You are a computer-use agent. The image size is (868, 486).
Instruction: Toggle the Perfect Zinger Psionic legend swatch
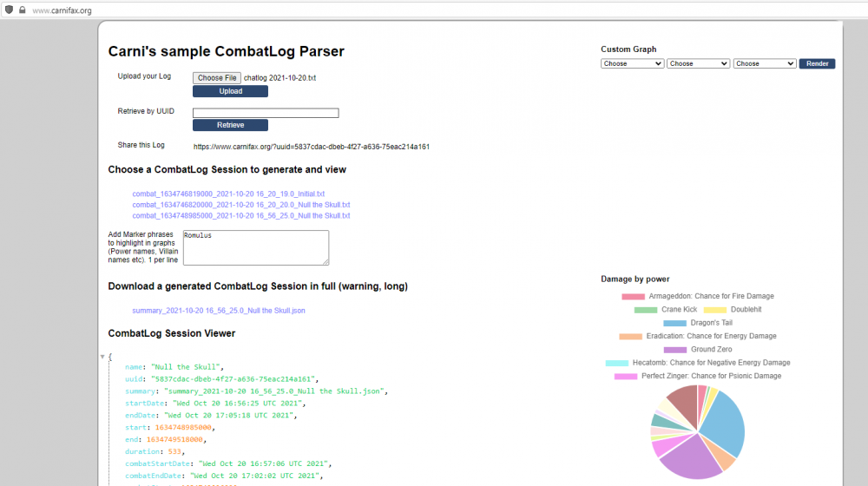(626, 377)
